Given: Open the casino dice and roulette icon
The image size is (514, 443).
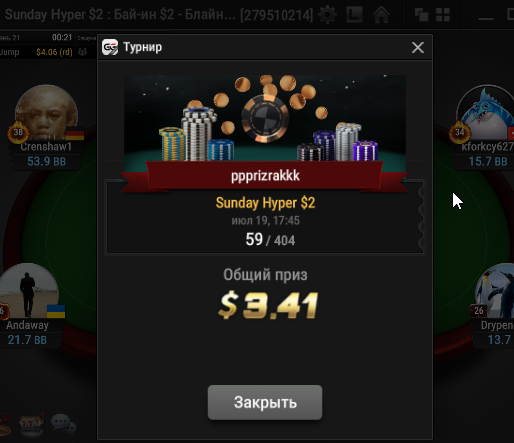Looking at the screenshot, I should pyautogui.click(x=5, y=424).
